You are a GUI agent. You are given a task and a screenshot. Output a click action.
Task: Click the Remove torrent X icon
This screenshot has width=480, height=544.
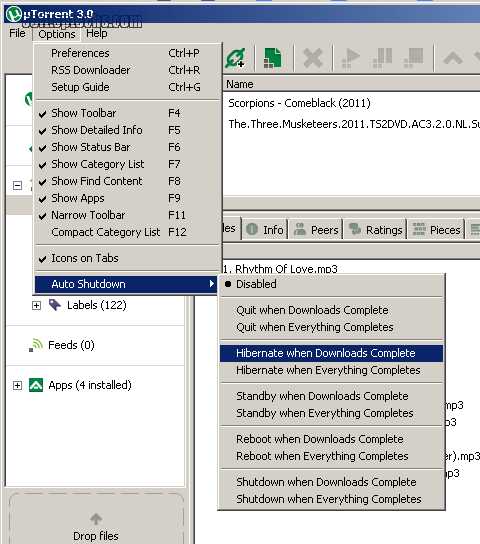312,58
